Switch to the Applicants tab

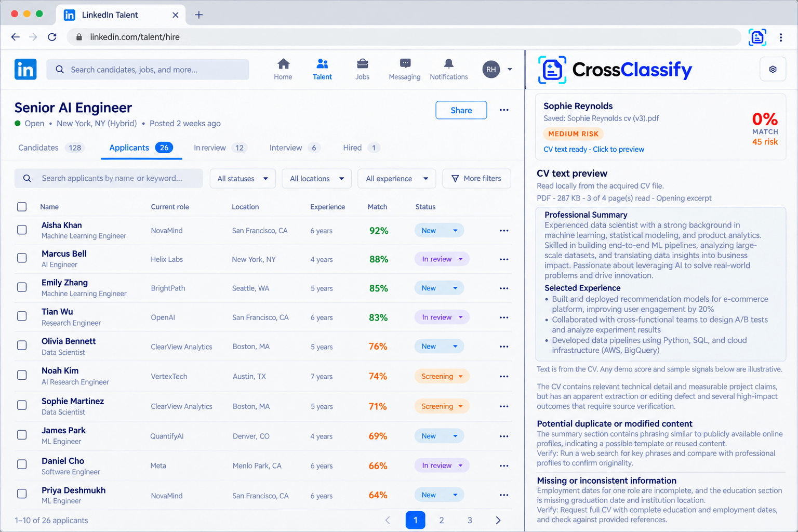pyautogui.click(x=141, y=148)
